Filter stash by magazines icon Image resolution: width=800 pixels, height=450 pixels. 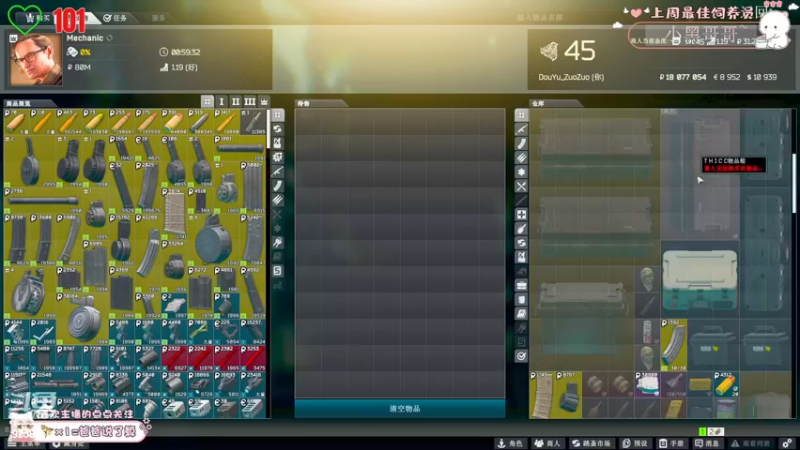pyautogui.click(x=521, y=144)
